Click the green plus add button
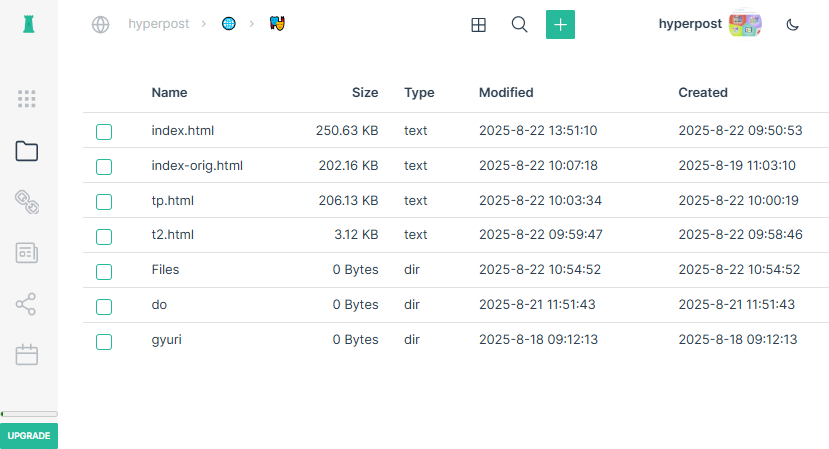This screenshot has height=449, width=829. tap(560, 24)
